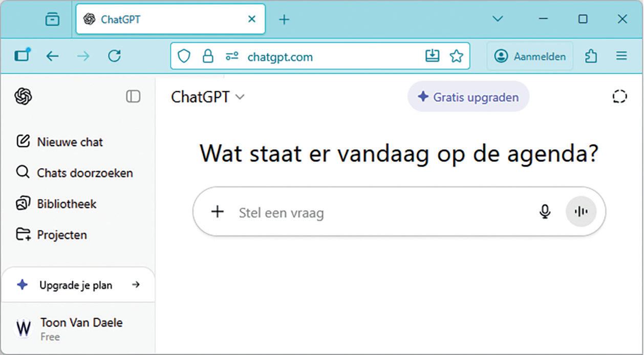Collapse the sidebar with panel icon
644x355 pixels.
coord(133,96)
